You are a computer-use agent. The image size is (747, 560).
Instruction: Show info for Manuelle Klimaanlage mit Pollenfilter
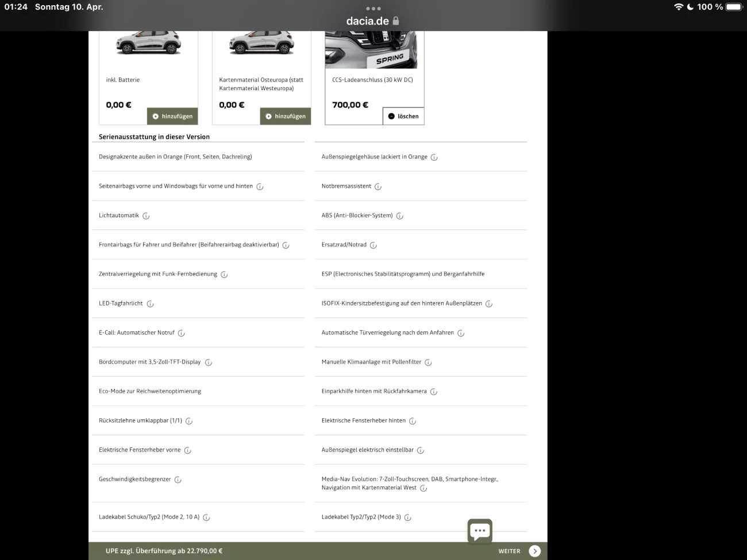tap(428, 362)
